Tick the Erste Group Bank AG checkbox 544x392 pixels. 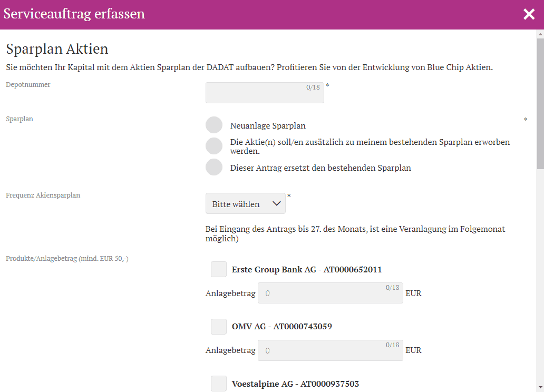point(219,269)
